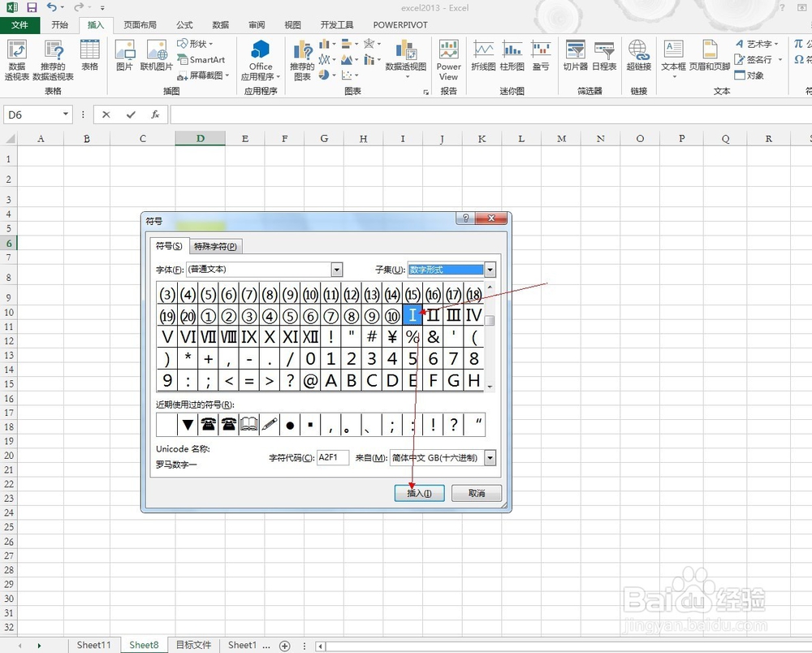Open Office Apps for Office
This screenshot has width=812, height=653.
coord(261,59)
